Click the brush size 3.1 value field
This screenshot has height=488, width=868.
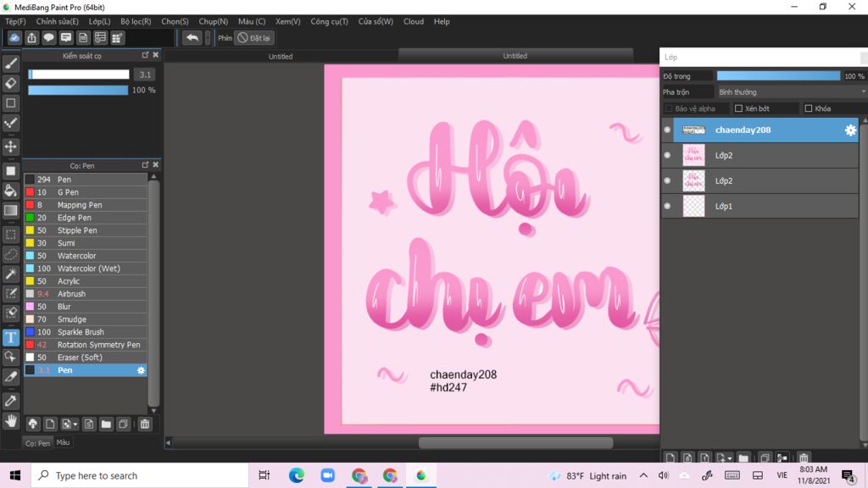click(x=145, y=75)
